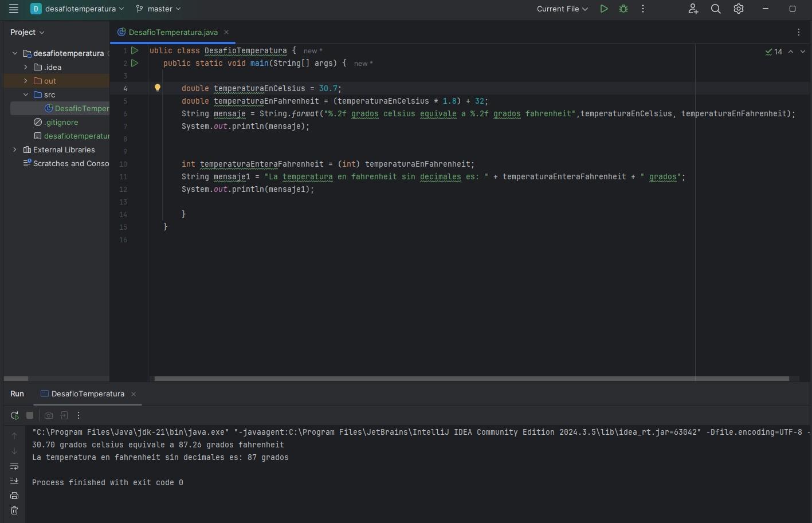Open IDE settings gear
Image resolution: width=812 pixels, height=523 pixels.
pos(739,9)
